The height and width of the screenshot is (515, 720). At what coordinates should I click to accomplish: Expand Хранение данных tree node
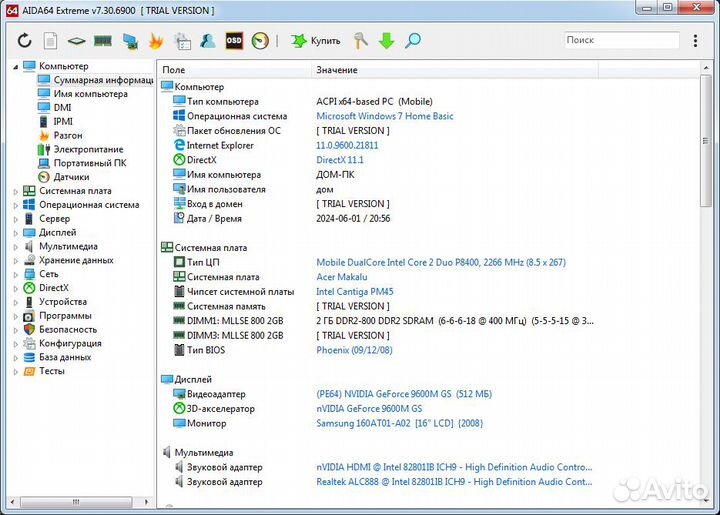(x=15, y=261)
